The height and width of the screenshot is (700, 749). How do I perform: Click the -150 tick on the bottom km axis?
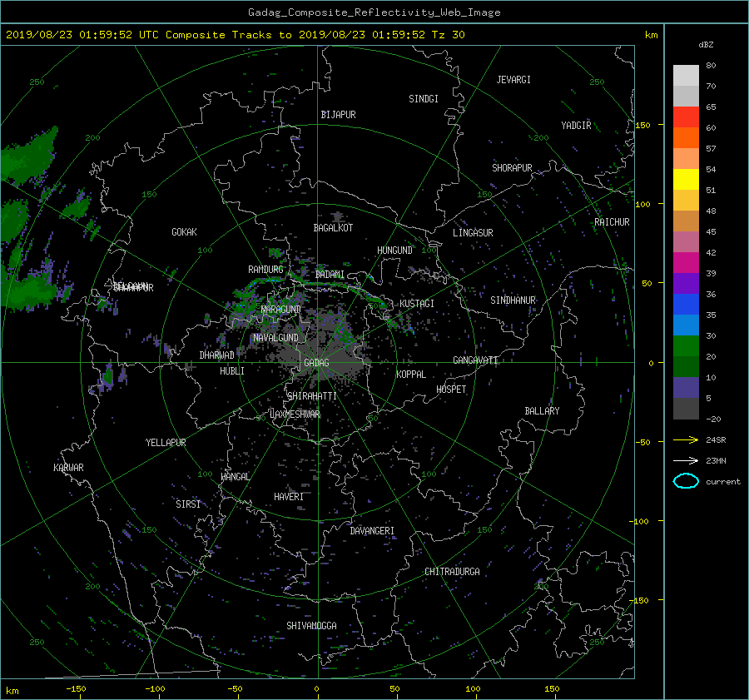(76, 689)
